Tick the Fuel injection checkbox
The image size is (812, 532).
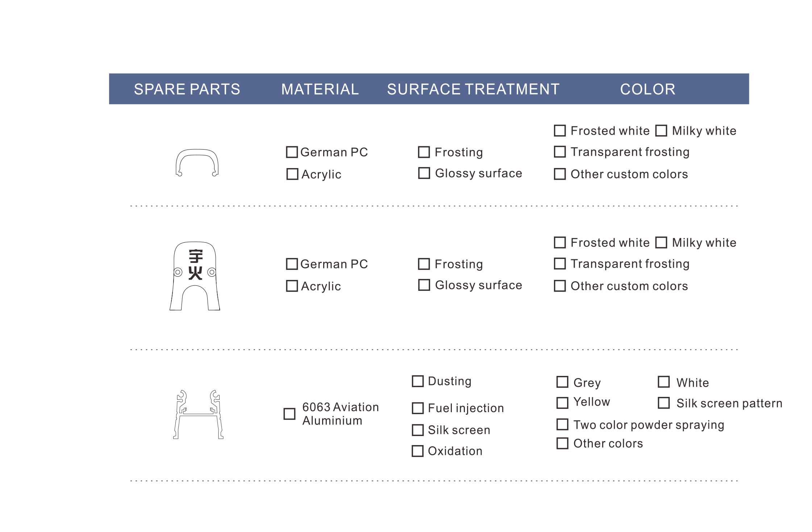click(x=417, y=408)
